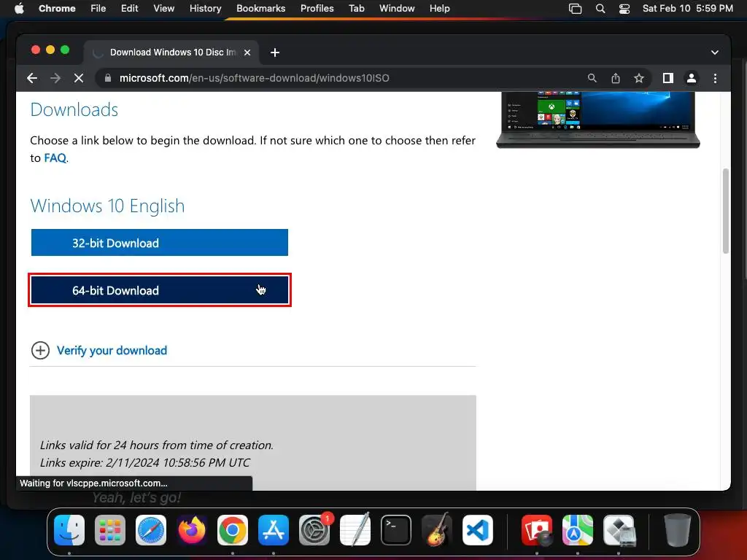Open Photo Booth from the Dock
Image resolution: width=747 pixels, height=560 pixels.
tap(537, 530)
